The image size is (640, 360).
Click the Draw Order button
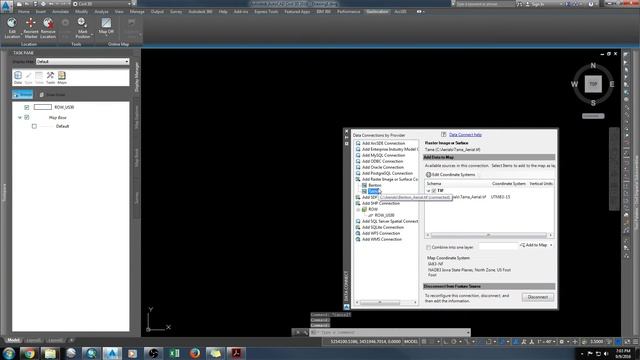point(53,95)
